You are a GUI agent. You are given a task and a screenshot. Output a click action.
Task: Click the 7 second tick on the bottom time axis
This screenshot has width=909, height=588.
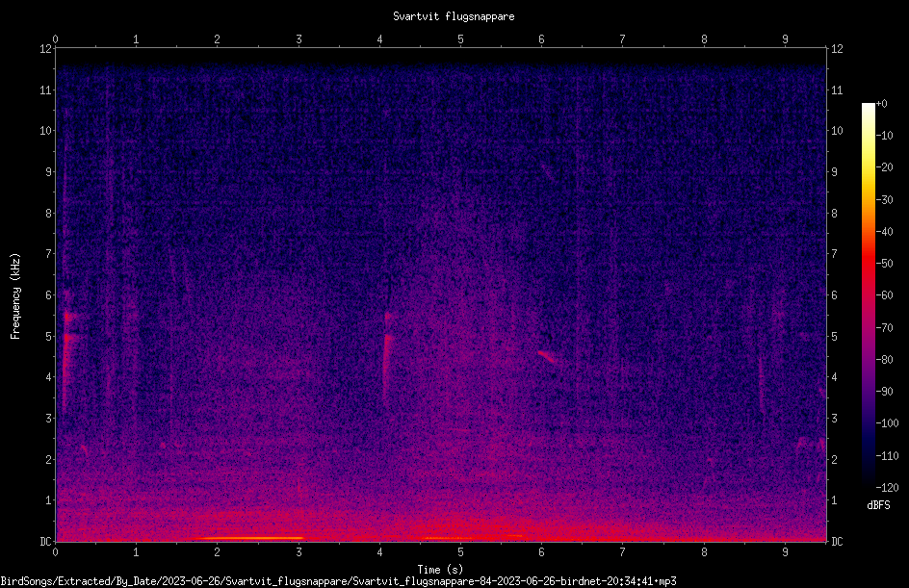point(623,552)
